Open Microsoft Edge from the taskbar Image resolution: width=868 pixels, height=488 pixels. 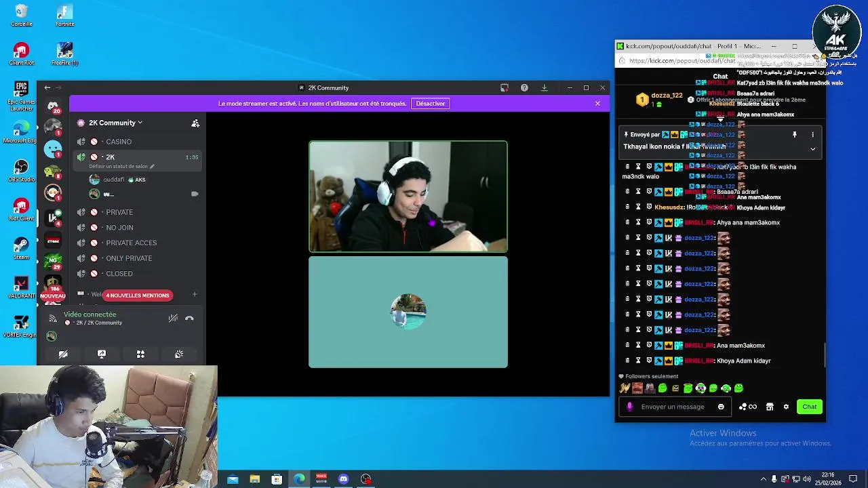299,479
